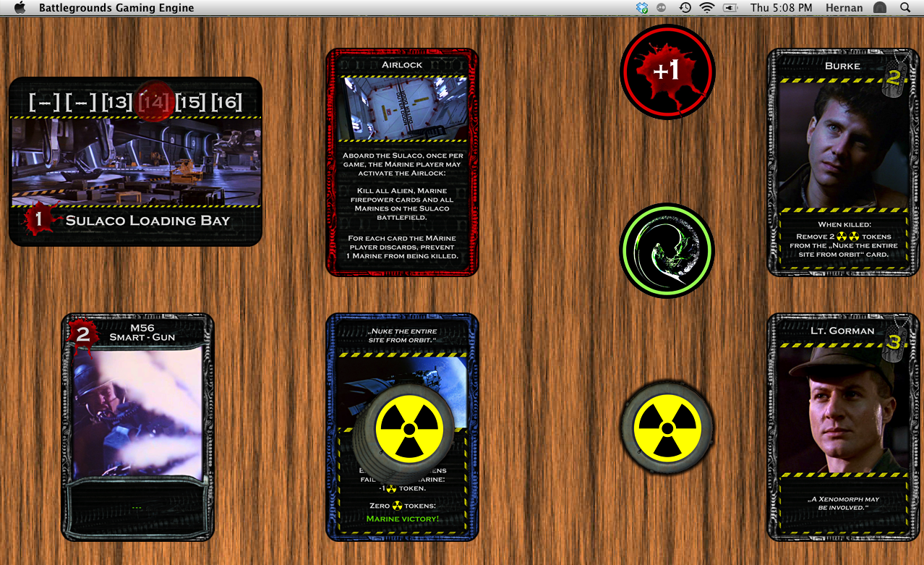Click the Marine victory! text
Image resolution: width=924 pixels, height=565 pixels.
[402, 519]
